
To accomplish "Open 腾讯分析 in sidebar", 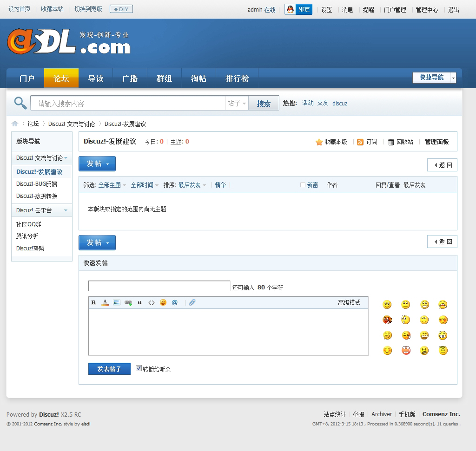I will click(x=27, y=236).
